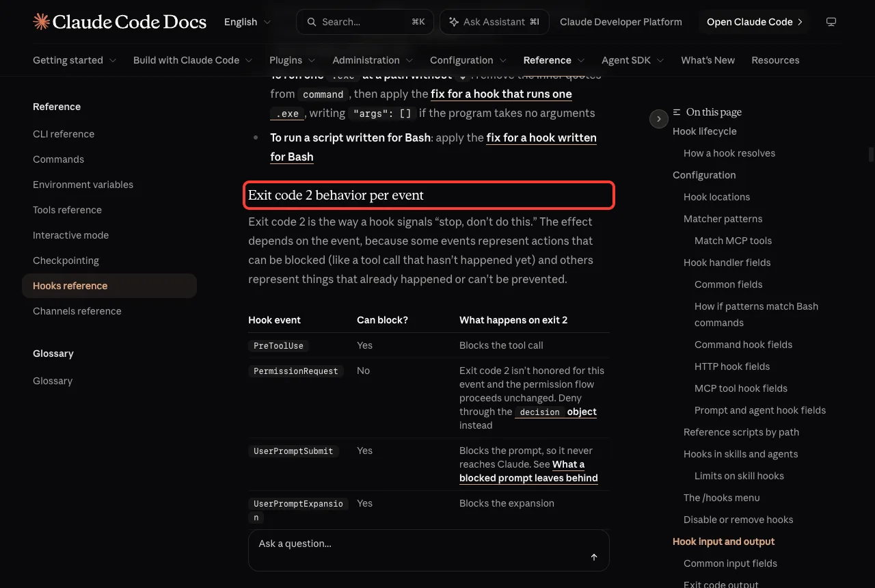Open the Reference menu

[x=554, y=60]
